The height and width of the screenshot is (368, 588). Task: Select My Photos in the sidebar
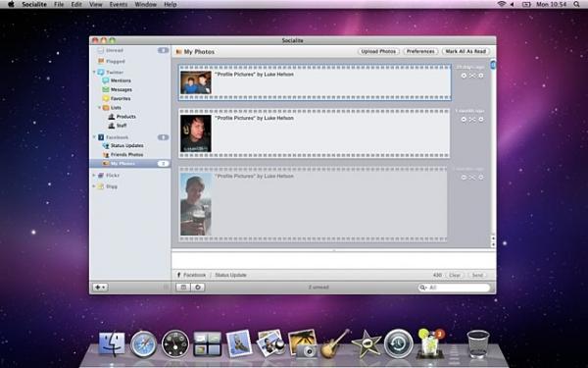(129, 164)
